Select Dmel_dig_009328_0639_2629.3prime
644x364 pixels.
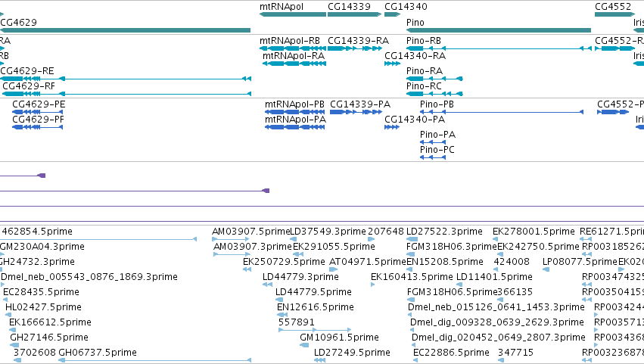497,322
